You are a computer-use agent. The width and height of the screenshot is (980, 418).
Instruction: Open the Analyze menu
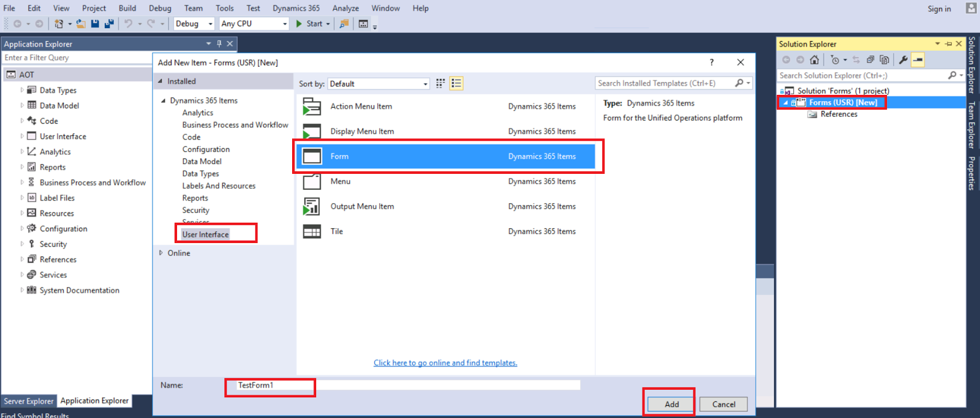[345, 8]
